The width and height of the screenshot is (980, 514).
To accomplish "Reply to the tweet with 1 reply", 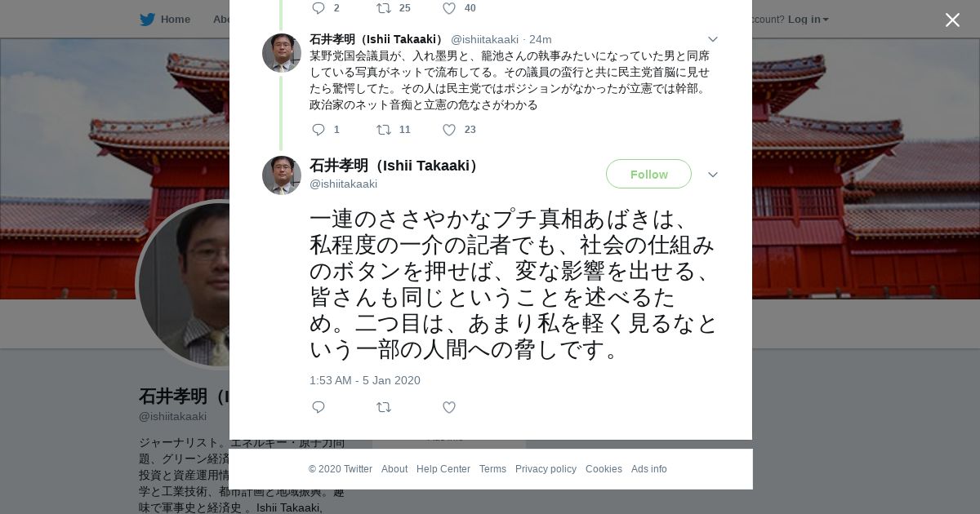I will point(318,130).
